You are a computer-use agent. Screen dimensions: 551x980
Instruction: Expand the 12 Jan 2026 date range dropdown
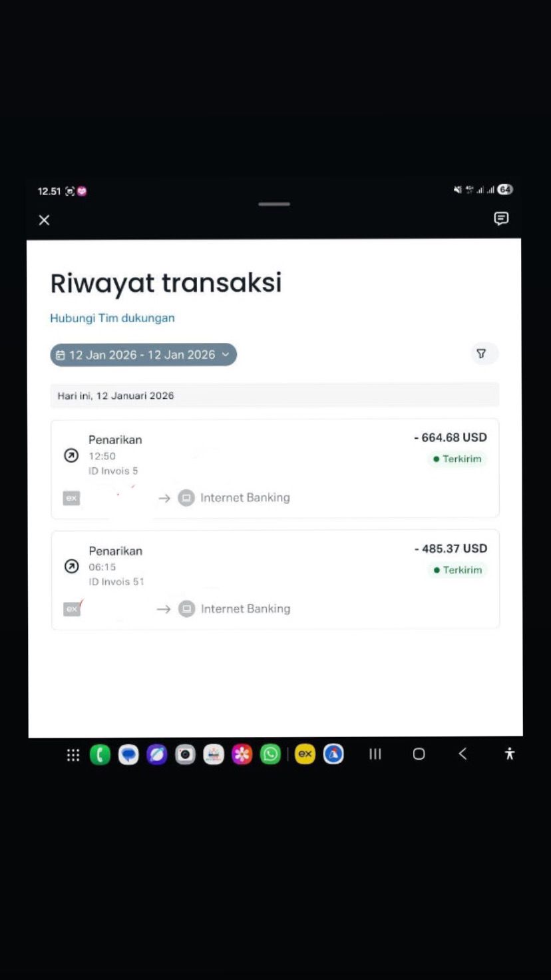(144, 355)
